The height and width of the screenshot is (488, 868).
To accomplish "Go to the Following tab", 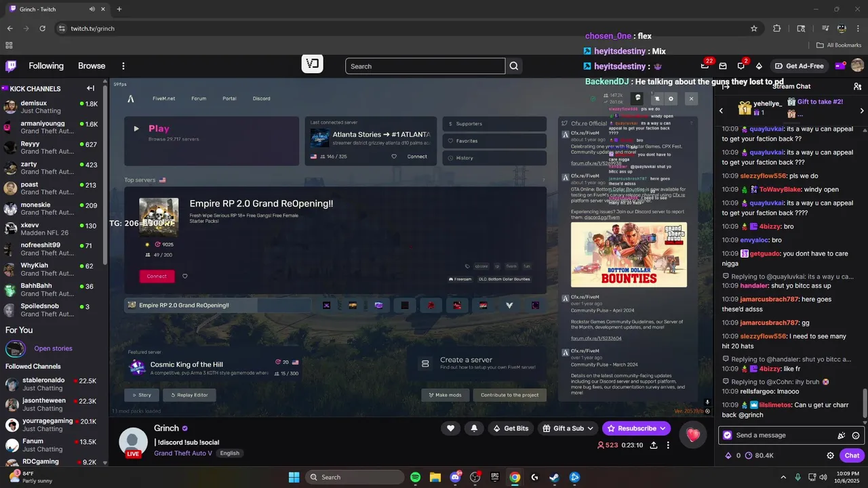I will pyautogui.click(x=46, y=66).
